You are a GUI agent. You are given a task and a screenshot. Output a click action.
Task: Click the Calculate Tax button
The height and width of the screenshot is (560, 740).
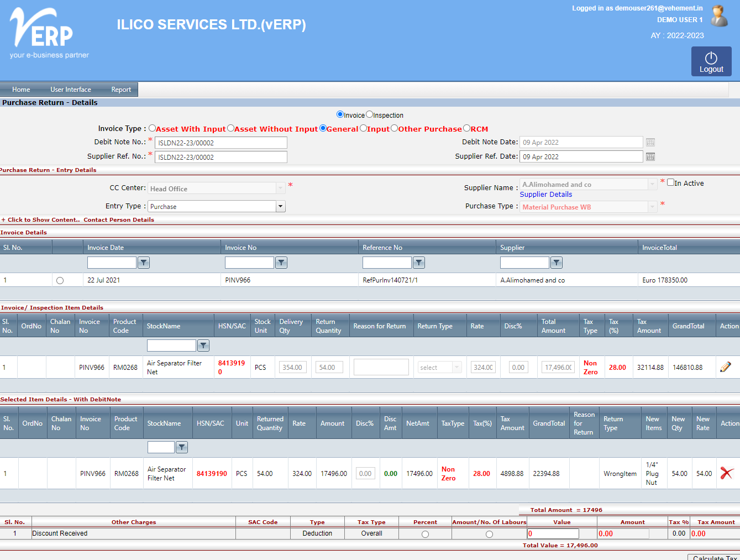click(713, 557)
